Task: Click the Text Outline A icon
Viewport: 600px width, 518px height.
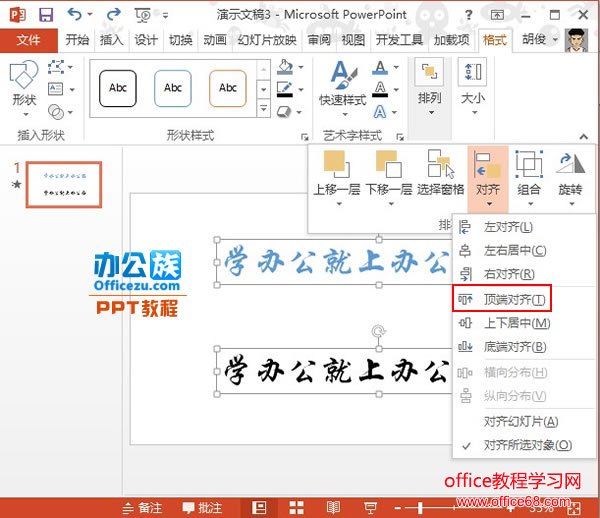Action: [380, 89]
